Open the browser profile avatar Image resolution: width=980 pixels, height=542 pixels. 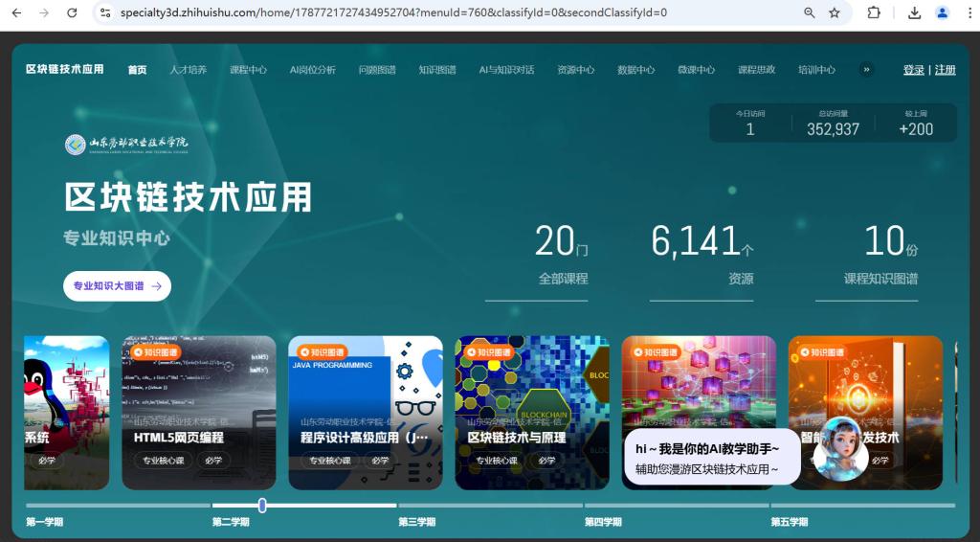[943, 12]
